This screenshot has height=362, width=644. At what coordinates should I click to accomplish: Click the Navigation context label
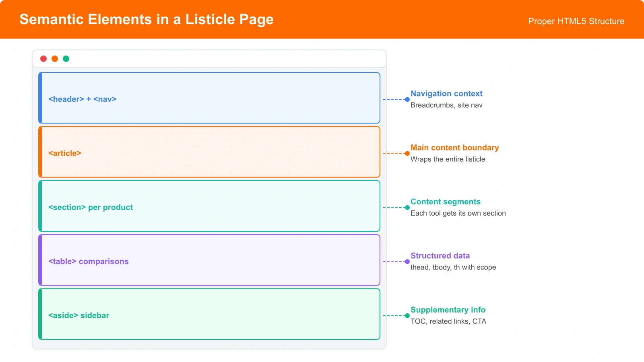pyautogui.click(x=446, y=93)
